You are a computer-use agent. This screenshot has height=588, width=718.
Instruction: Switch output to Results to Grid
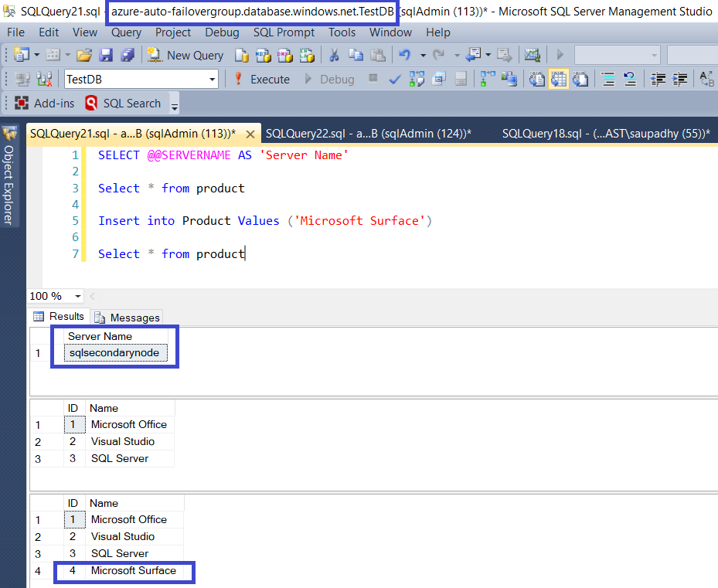tap(559, 80)
